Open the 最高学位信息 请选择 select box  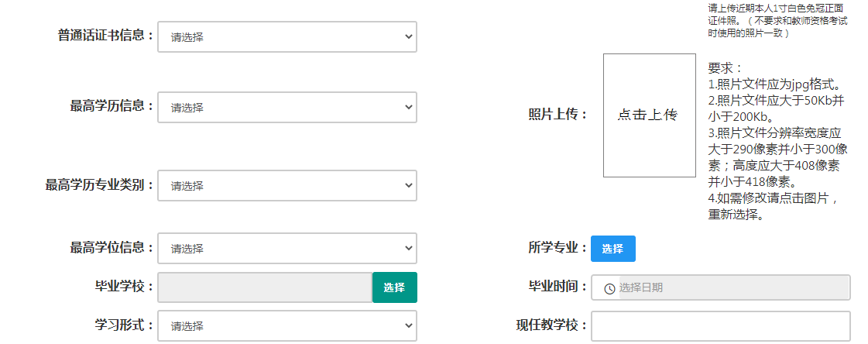pos(287,248)
